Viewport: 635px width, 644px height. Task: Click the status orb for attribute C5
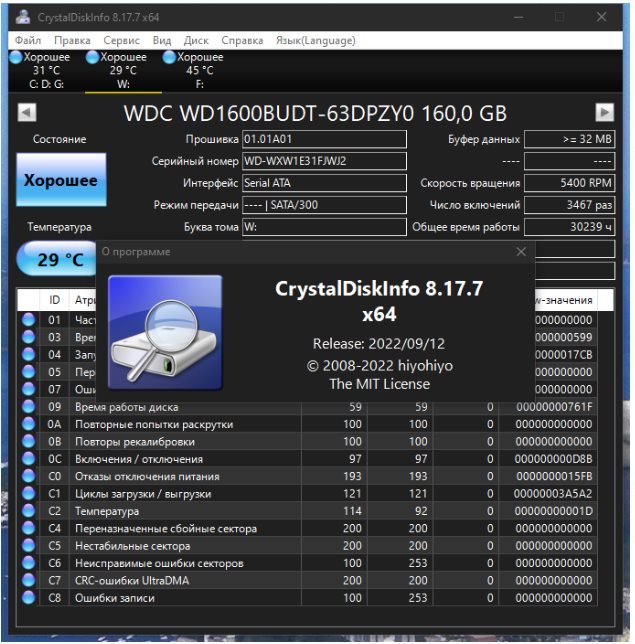tap(28, 545)
